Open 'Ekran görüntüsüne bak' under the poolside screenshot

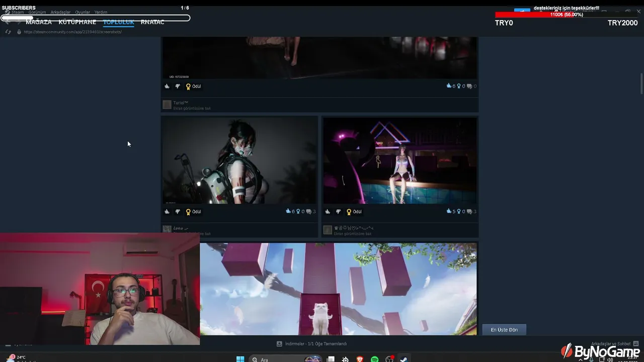tap(353, 234)
